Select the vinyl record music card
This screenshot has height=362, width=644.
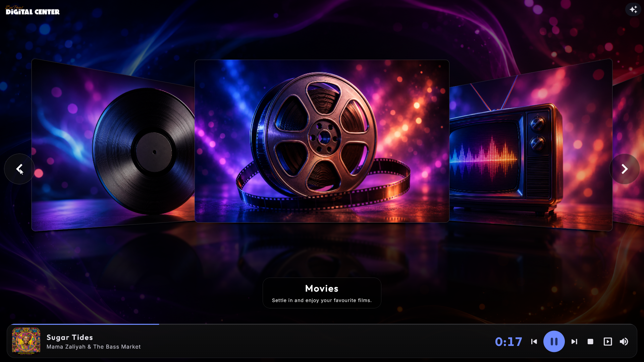113,145
